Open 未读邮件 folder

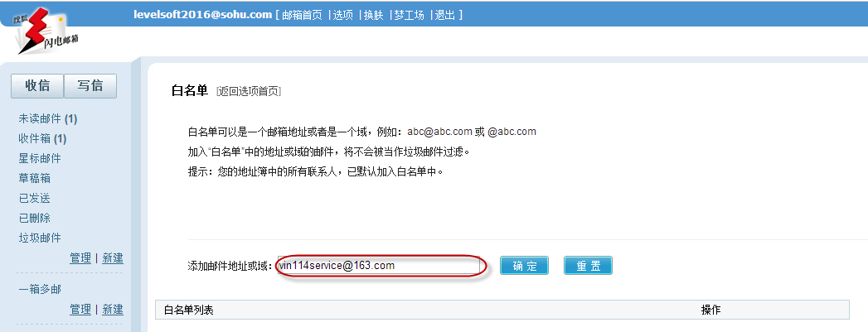(x=47, y=118)
